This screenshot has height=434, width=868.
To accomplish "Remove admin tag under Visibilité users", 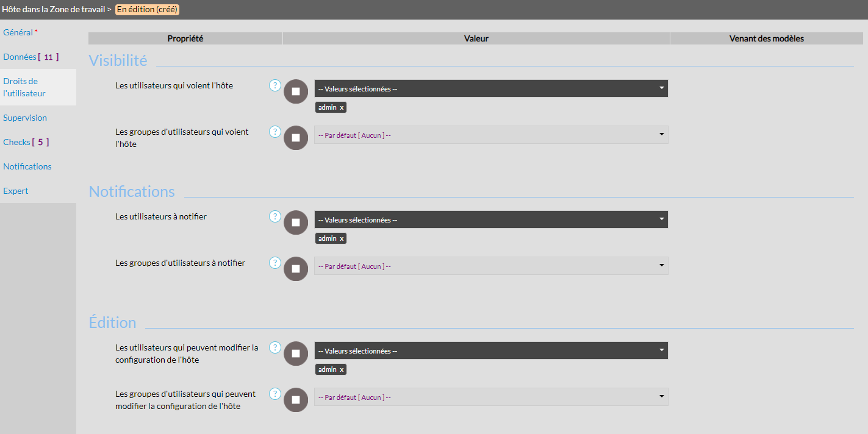I will (x=342, y=107).
